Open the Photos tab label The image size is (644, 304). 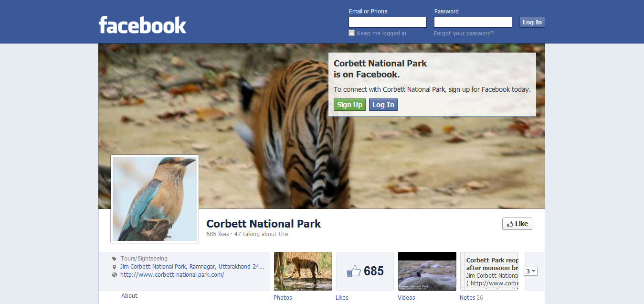tap(283, 297)
